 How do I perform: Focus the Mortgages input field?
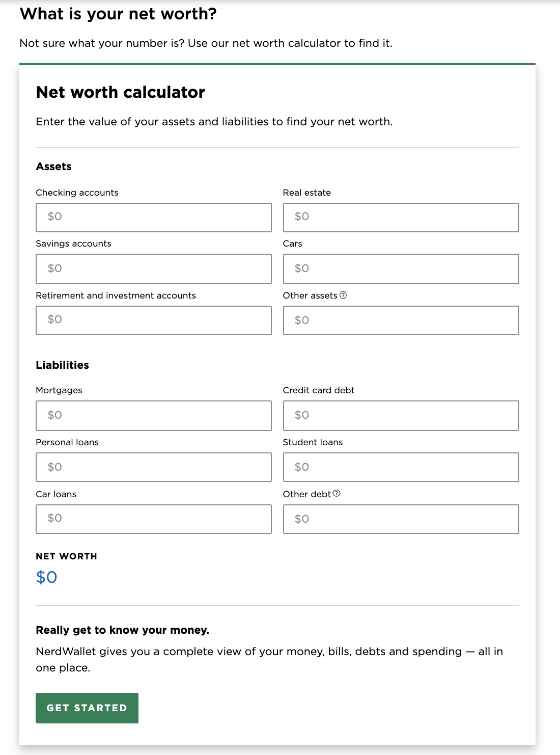click(x=153, y=416)
